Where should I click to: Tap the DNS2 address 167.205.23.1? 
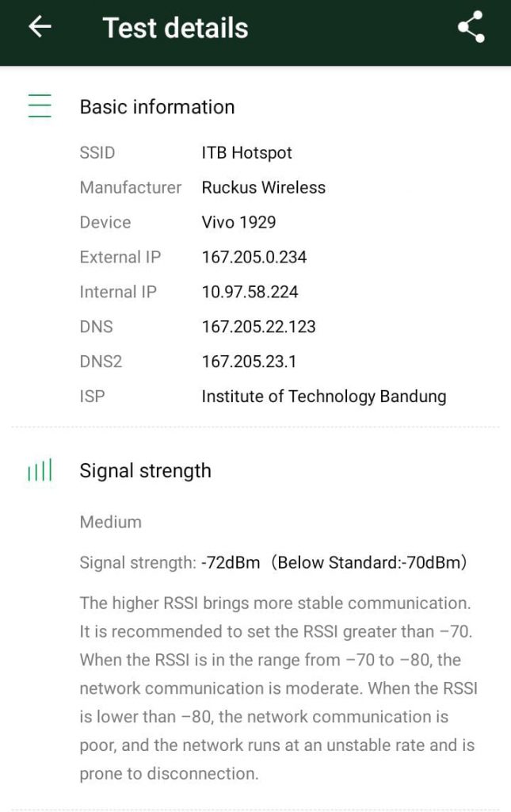249,362
